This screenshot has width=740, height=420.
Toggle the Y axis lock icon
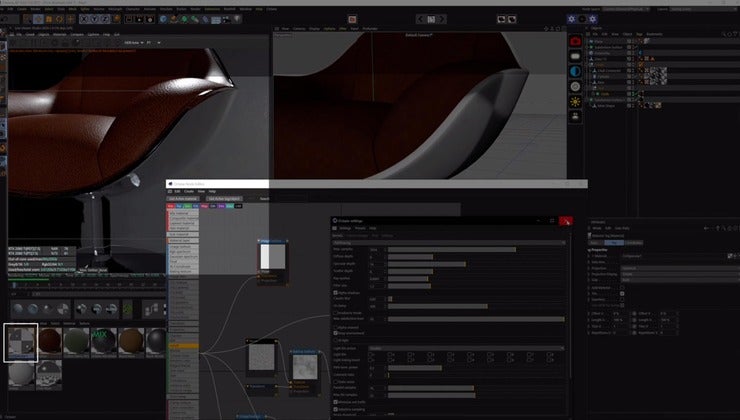coord(94,19)
